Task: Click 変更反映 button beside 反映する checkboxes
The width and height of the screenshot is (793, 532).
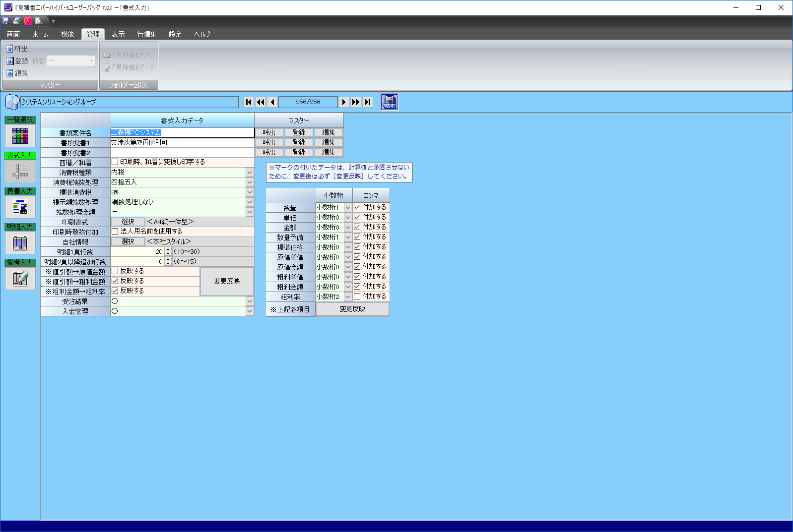Action: click(x=227, y=281)
